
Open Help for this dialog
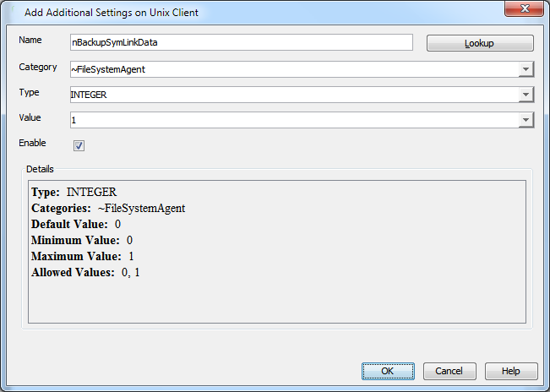click(x=511, y=371)
